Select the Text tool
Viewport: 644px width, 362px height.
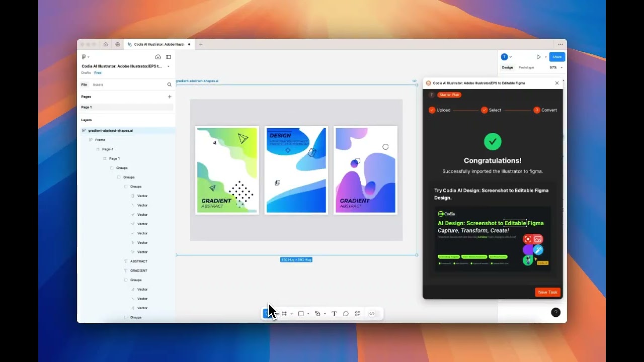[x=334, y=314]
